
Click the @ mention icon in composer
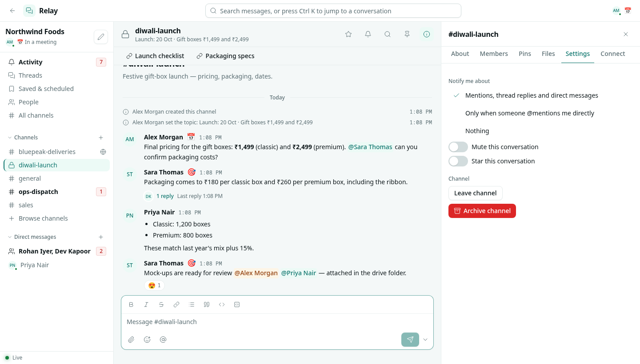[163, 340]
